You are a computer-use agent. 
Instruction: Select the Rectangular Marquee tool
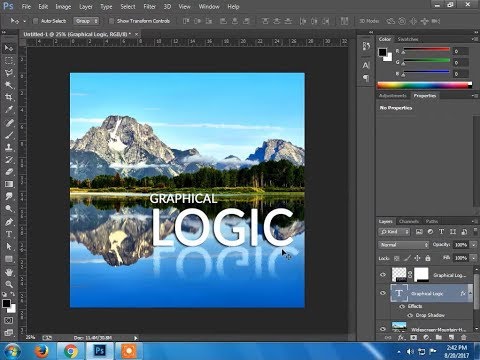tap(9, 61)
